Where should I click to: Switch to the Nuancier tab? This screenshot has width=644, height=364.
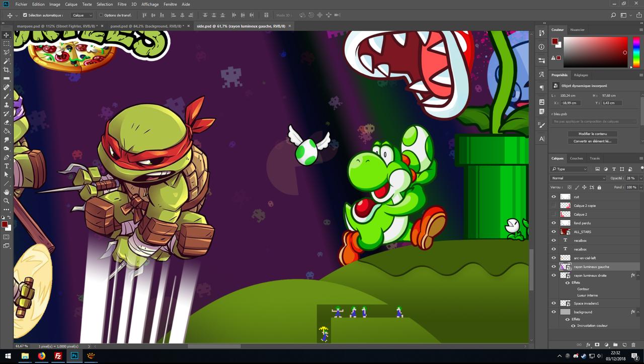(x=578, y=30)
